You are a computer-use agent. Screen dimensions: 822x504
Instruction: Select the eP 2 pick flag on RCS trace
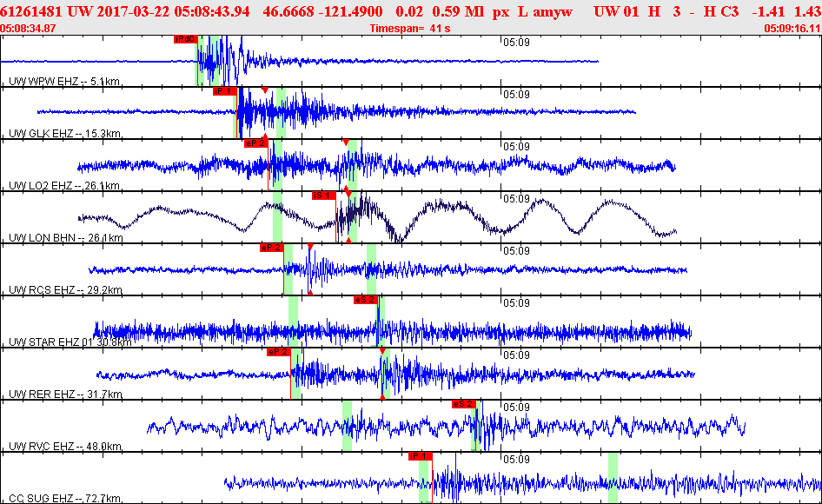coord(272,248)
